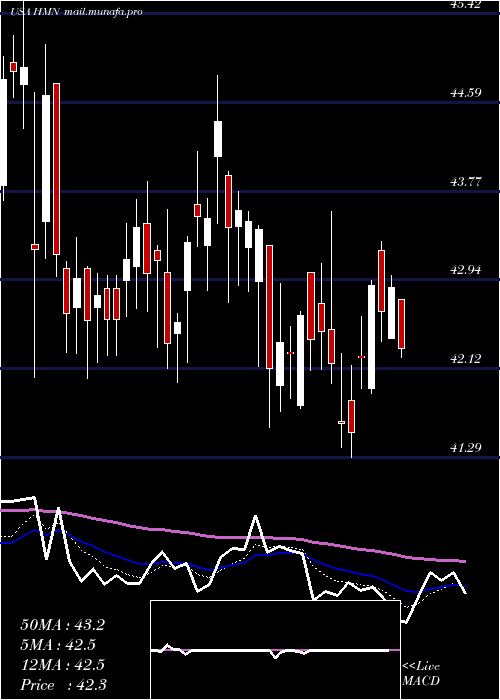Click the 12MA : 42.5 readout

click(x=62, y=665)
